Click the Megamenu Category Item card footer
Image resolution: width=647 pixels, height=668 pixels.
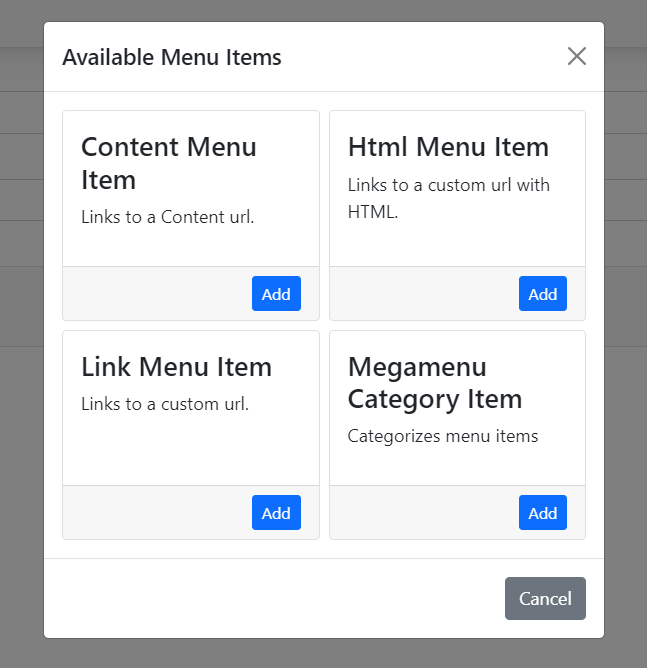420,513
